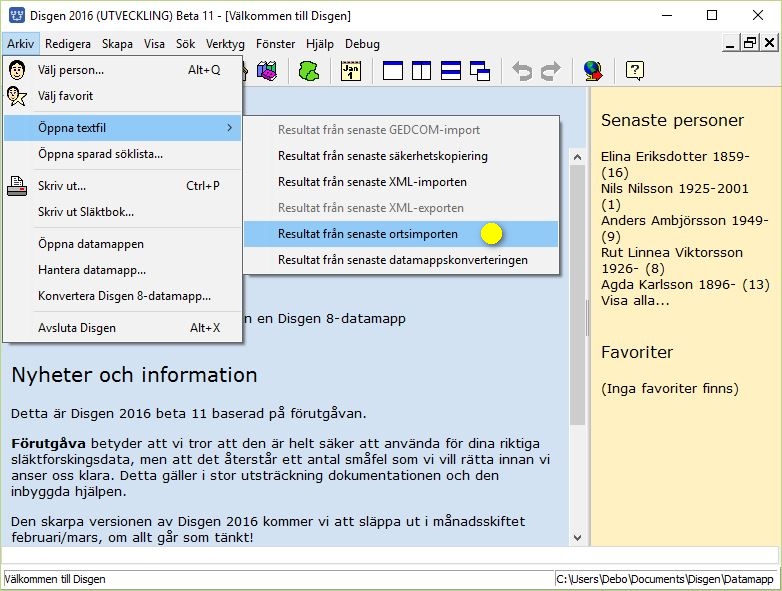Screen dimensions: 782x591
Task: Open the Debug menu
Action: pyautogui.click(x=363, y=44)
